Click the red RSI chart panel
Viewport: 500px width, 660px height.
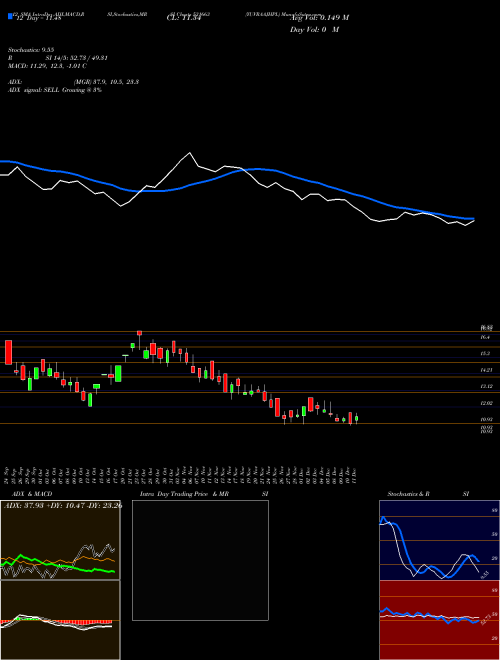(439, 620)
